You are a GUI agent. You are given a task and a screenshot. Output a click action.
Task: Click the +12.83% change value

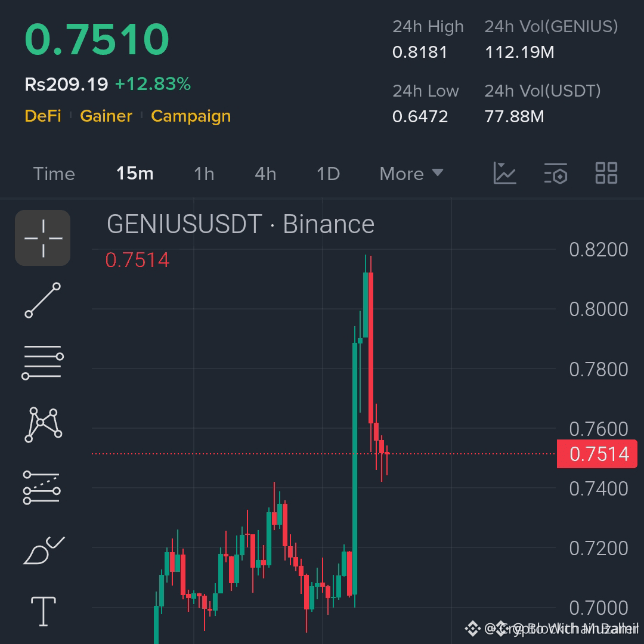153,84
